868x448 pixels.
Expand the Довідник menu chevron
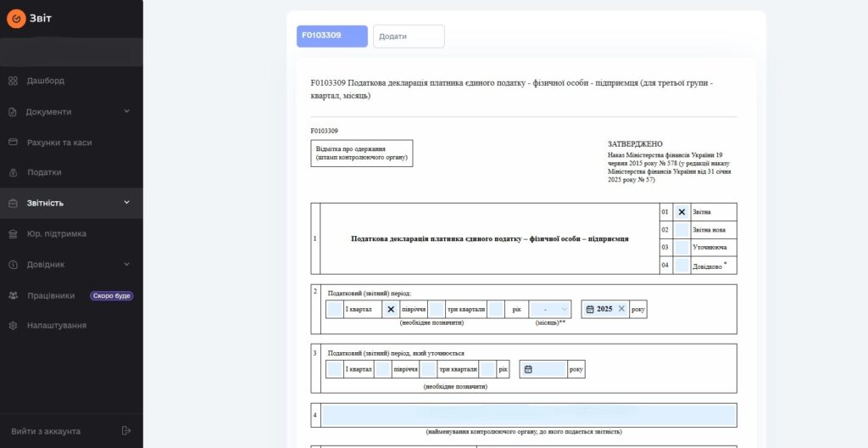127,265
